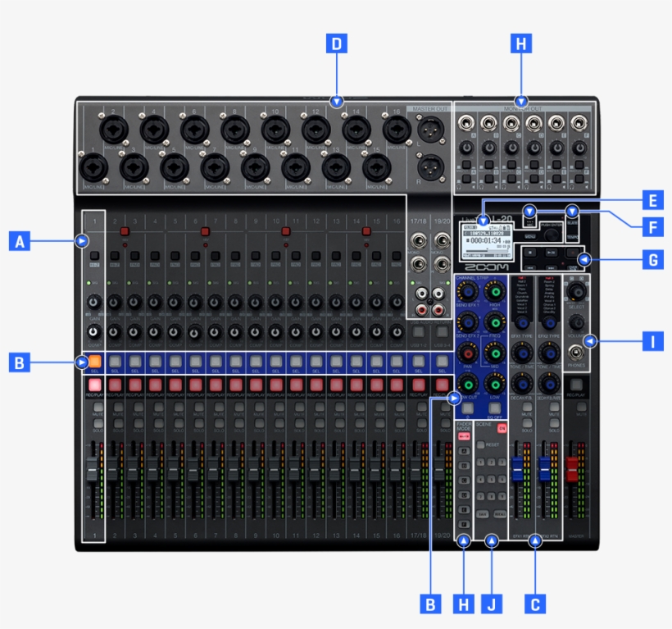
Task: Select channel 8 with its SEL button
Action: point(236,361)
